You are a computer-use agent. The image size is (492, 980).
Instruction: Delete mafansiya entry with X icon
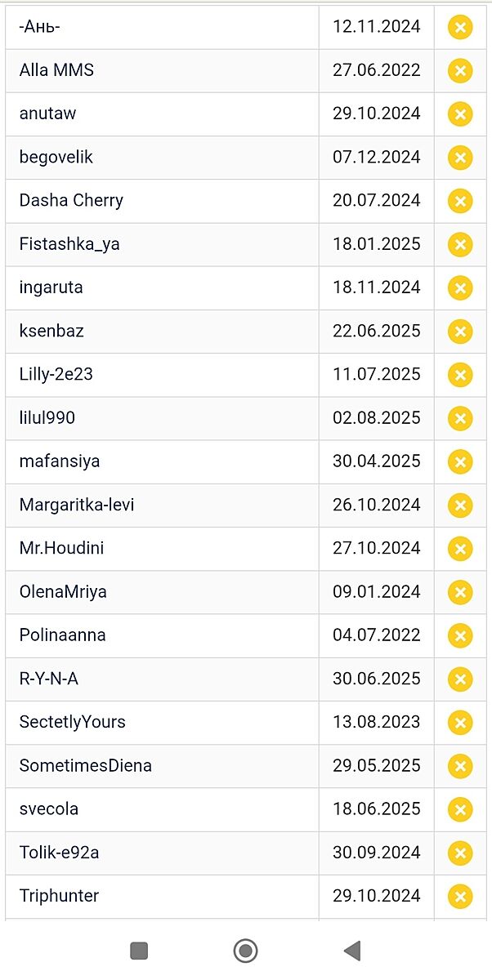pos(460,461)
